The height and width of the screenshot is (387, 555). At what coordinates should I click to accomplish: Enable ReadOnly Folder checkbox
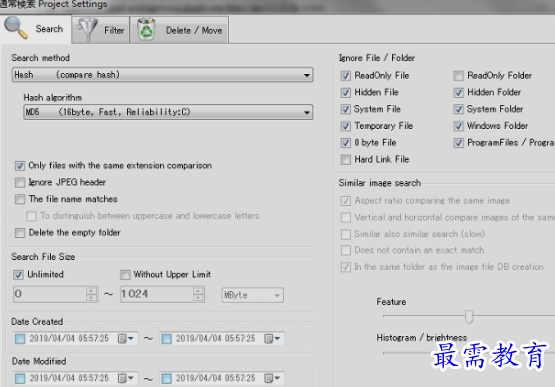pyautogui.click(x=458, y=76)
